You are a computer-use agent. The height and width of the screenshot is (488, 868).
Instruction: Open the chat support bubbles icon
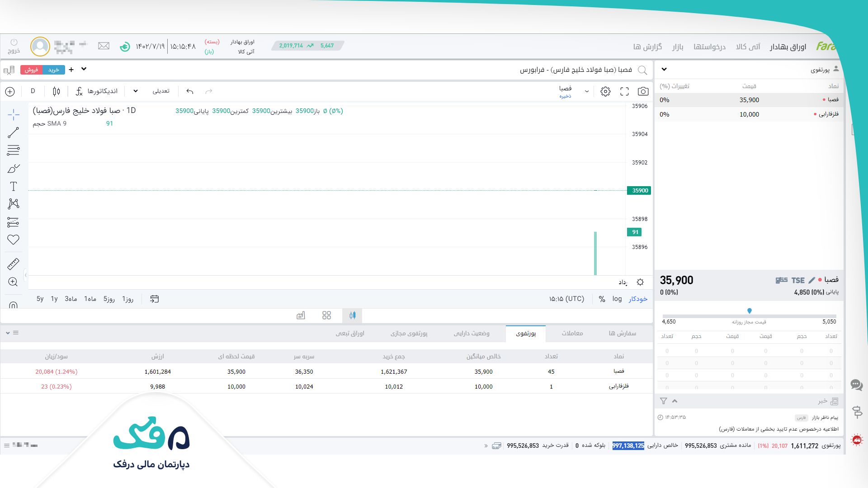[856, 385]
